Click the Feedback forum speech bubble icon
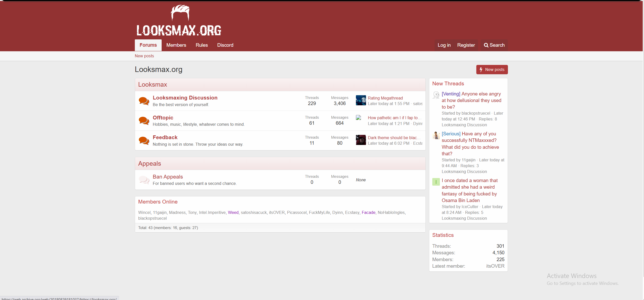This screenshot has height=300, width=644. (x=144, y=140)
